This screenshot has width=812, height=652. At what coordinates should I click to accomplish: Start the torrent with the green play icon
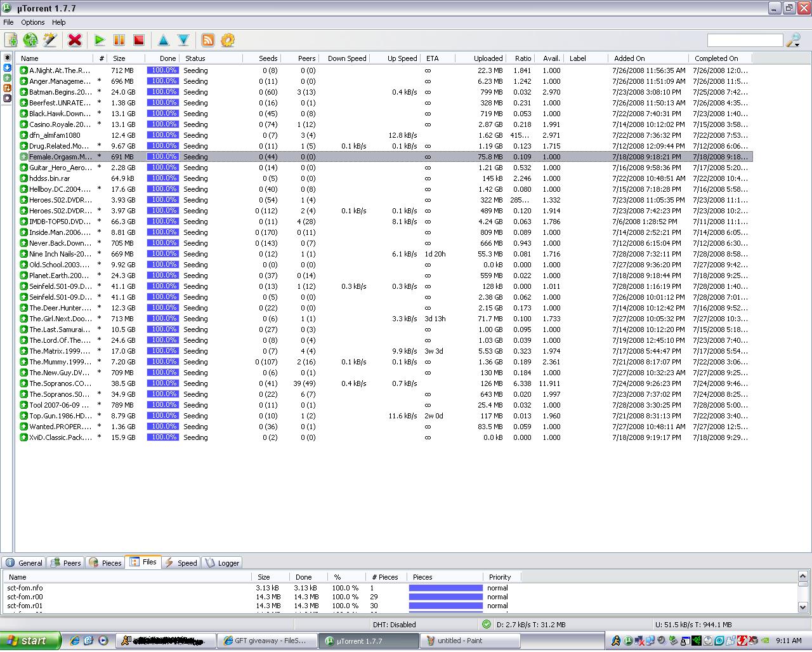point(100,40)
